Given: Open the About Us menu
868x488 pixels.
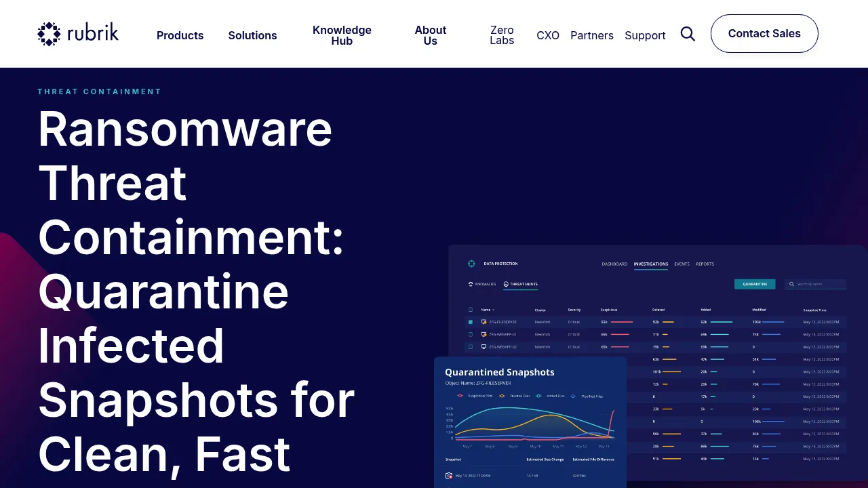Looking at the screenshot, I should coord(431,35).
